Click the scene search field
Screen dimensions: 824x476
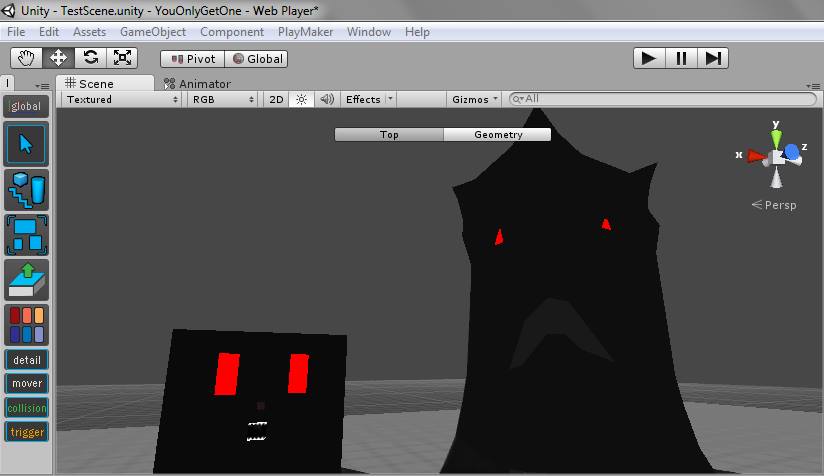663,99
